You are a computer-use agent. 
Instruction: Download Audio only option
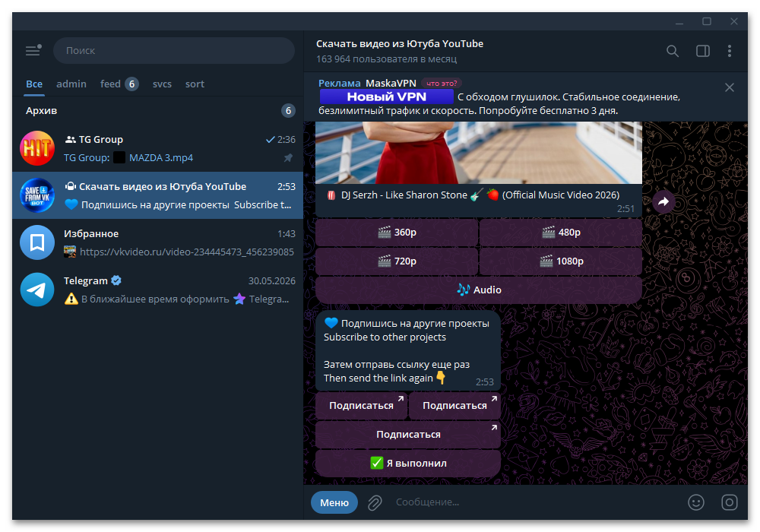479,290
